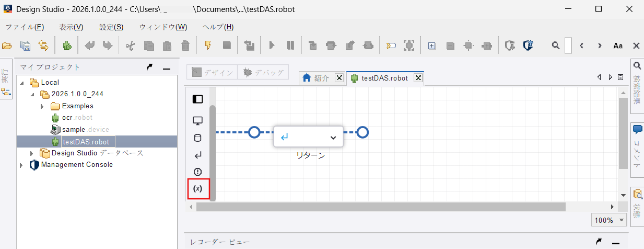Screen dimensions: 644x249
Task: Click the shield upload-arrow icon
Action: pyautogui.click(x=529, y=46)
